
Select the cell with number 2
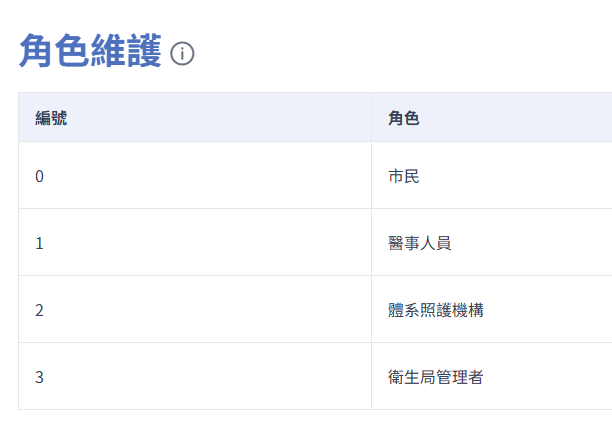click(x=40, y=310)
